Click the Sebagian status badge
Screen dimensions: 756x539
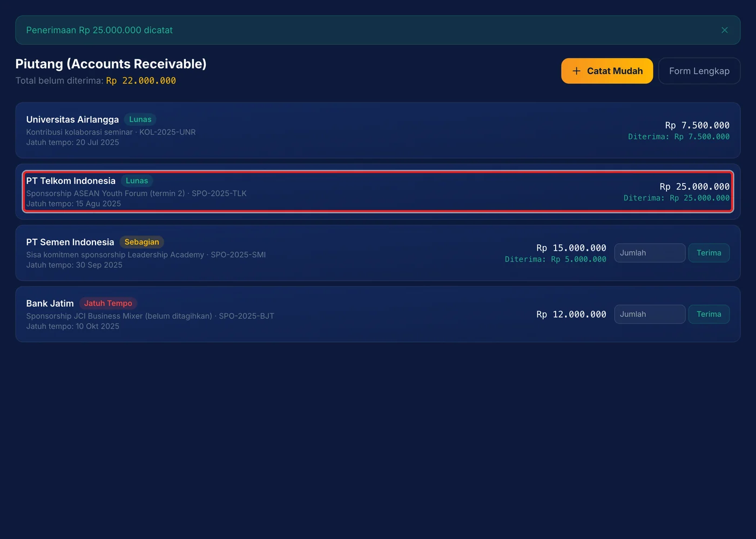click(x=141, y=242)
